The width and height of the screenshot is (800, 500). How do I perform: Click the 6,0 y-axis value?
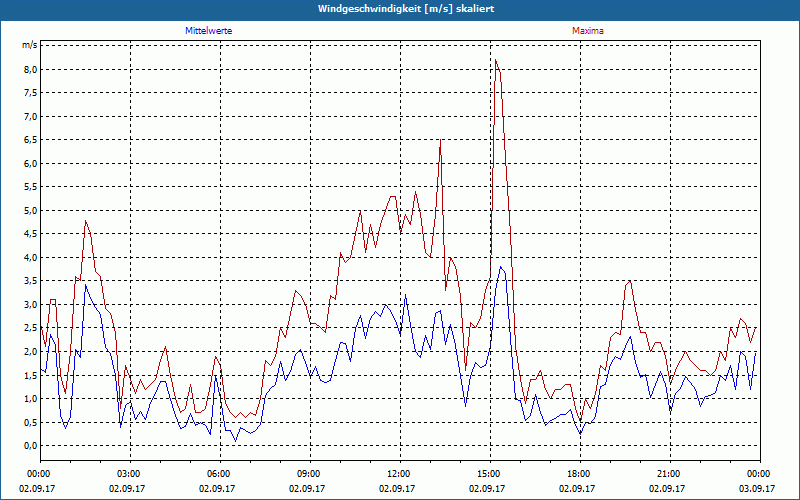tap(31, 163)
